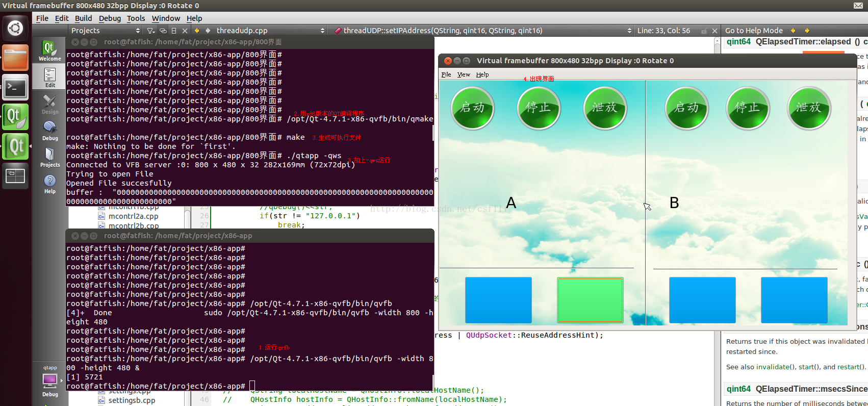Open Files manager in Ubuntu launcher
Screen dimensions: 868x406
point(15,57)
